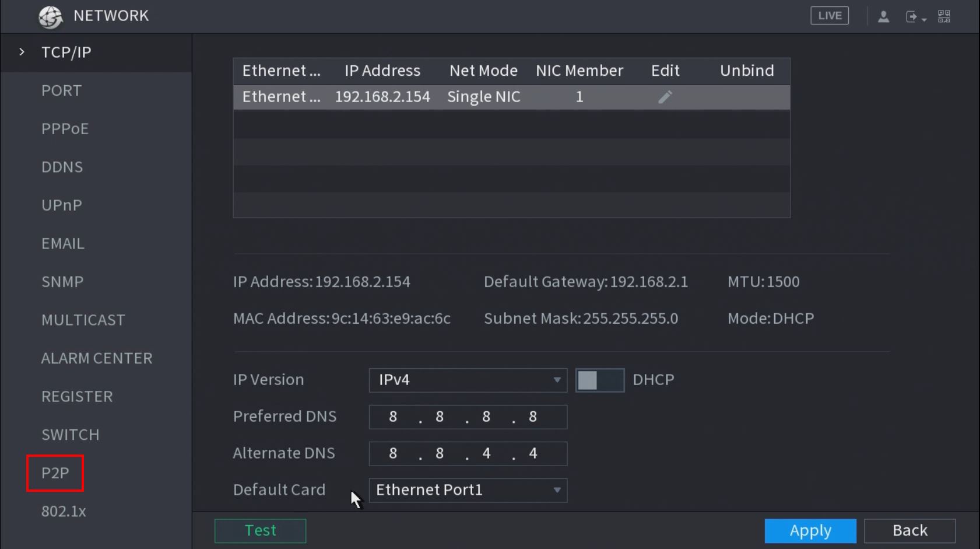Open the IP Version dropdown

[x=468, y=380]
